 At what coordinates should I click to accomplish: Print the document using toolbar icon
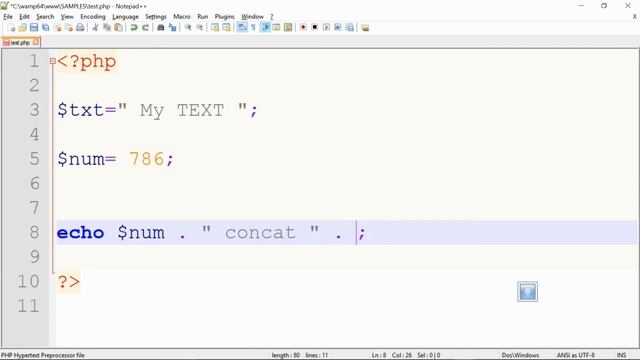(x=80, y=27)
